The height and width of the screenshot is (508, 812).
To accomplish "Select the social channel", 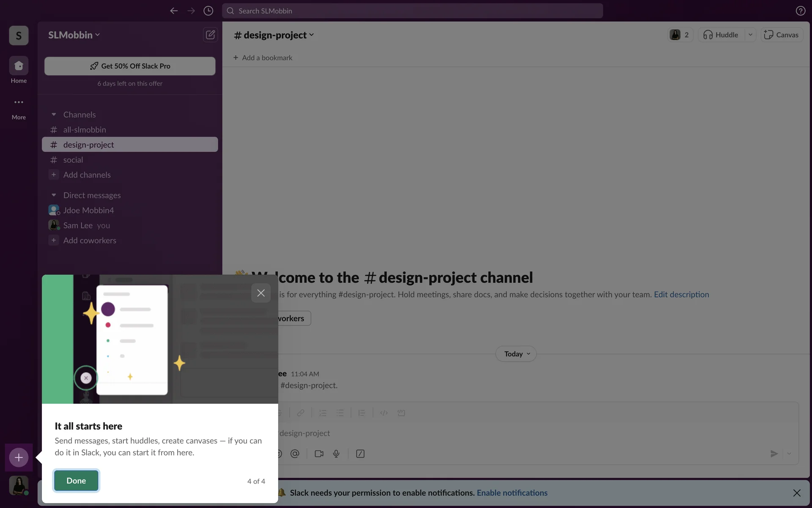I will [x=73, y=160].
